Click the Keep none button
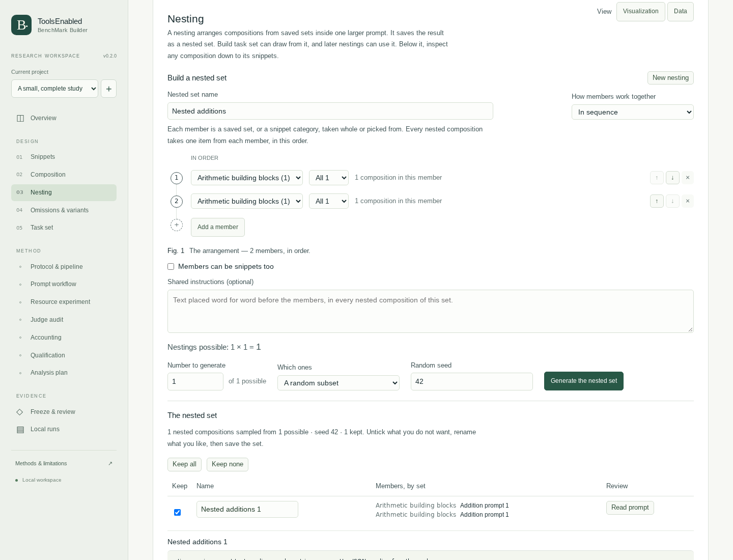Screen dimensions: 733x560 [x=228, y=464]
